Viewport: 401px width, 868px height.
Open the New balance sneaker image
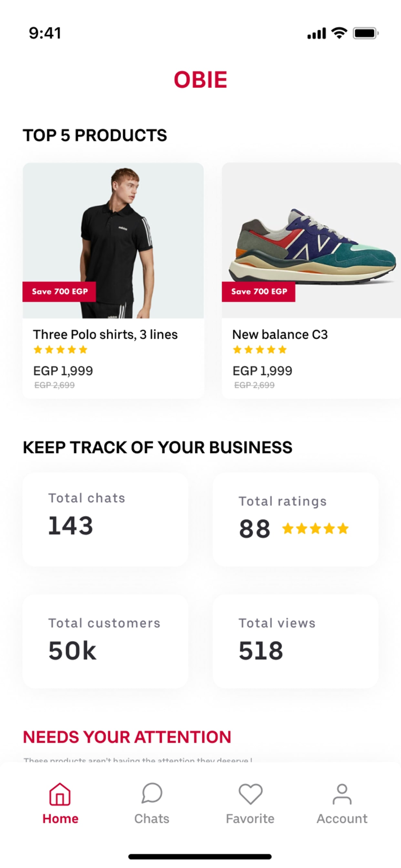[x=311, y=240]
